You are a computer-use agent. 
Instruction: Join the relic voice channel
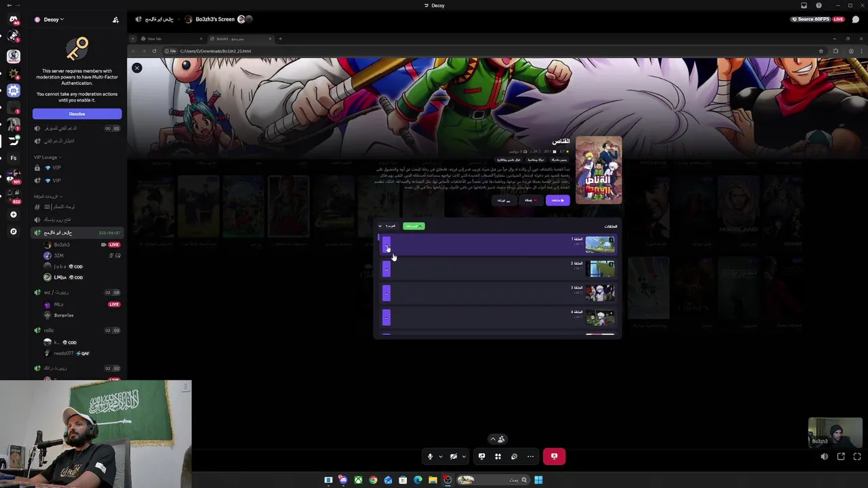[77, 330]
